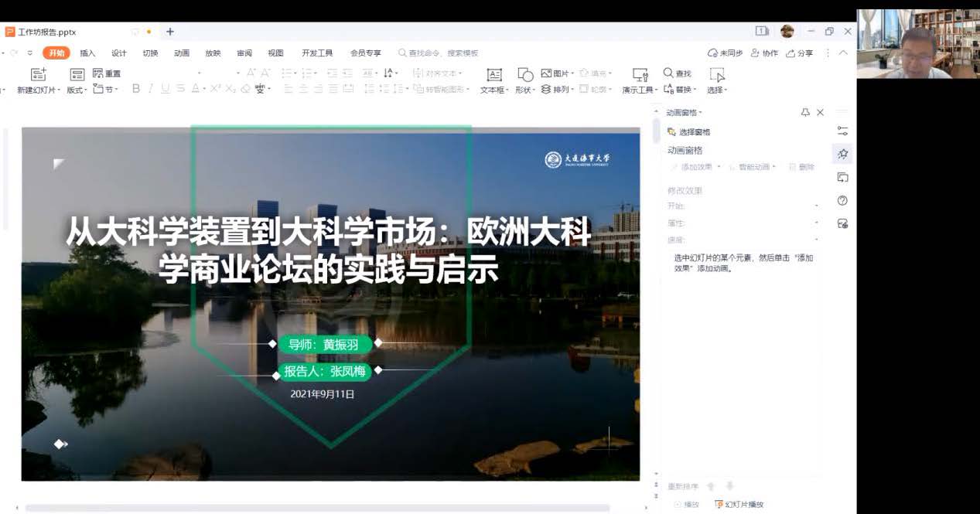Viewport: 980px width, 514px height.
Task: Close the animation pane
Action: click(x=820, y=113)
